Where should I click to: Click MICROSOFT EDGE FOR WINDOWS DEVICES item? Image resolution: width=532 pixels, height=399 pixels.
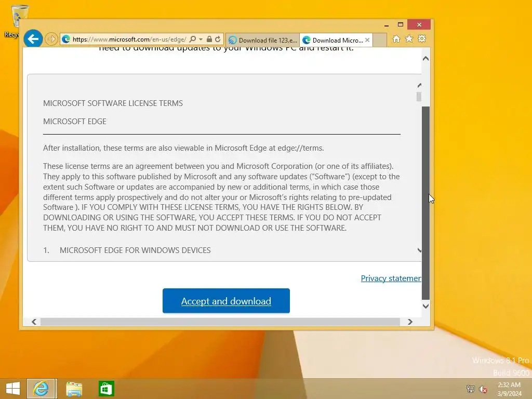pyautogui.click(x=135, y=250)
